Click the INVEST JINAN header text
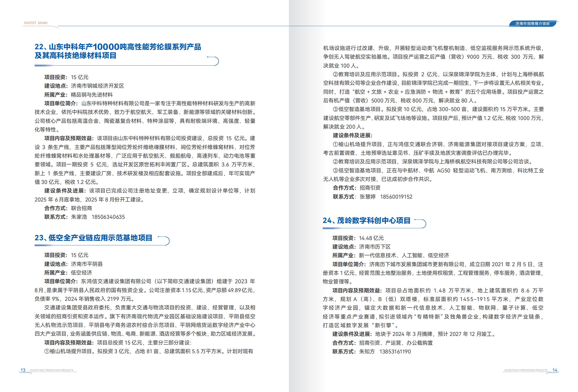 (36, 23)
